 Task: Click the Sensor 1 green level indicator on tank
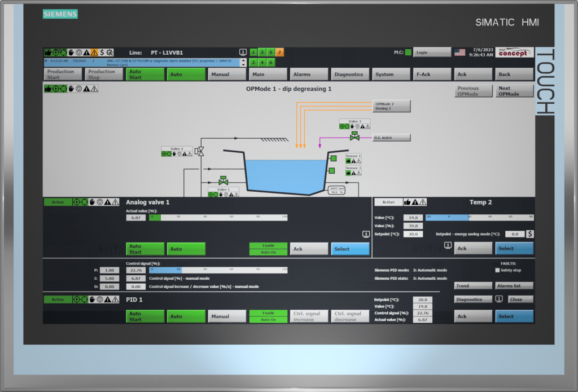coord(334,158)
